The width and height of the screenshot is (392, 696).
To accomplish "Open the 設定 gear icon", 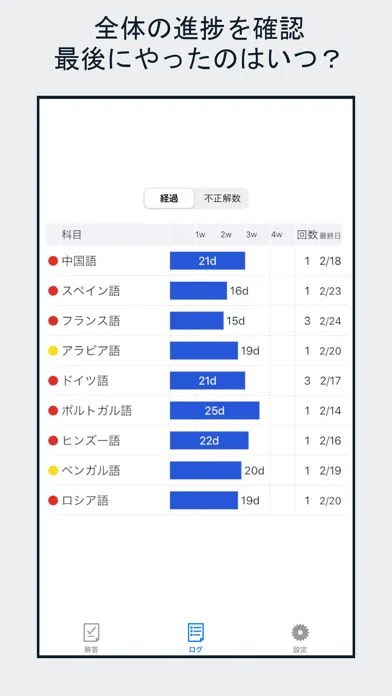I will coord(300,633).
